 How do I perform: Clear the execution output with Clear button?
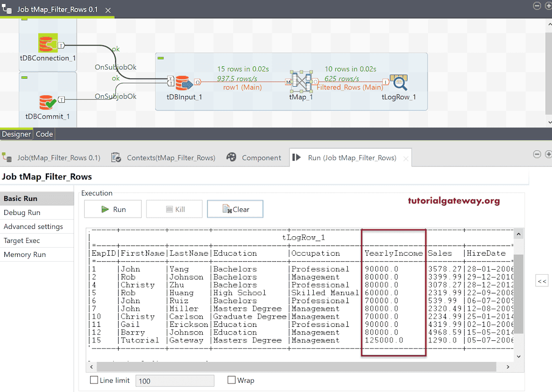point(235,209)
